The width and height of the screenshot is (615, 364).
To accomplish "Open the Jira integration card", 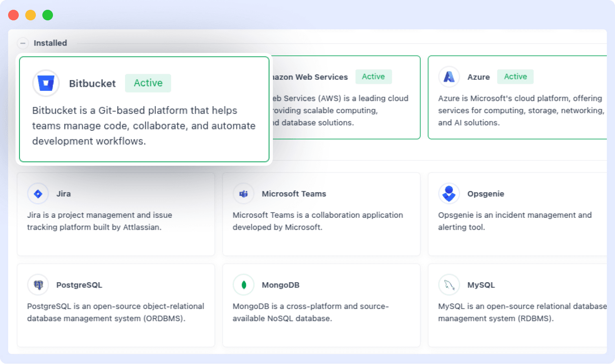I will tap(116, 214).
